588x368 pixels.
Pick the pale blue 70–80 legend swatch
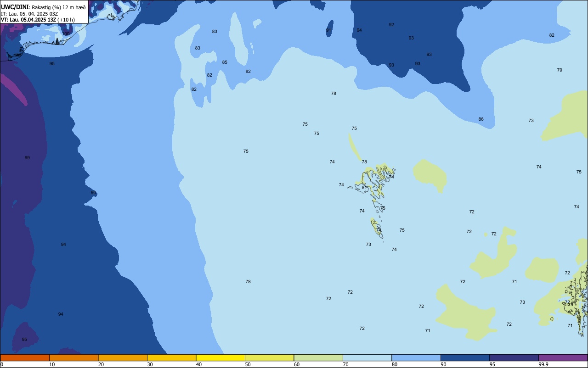point(367,357)
